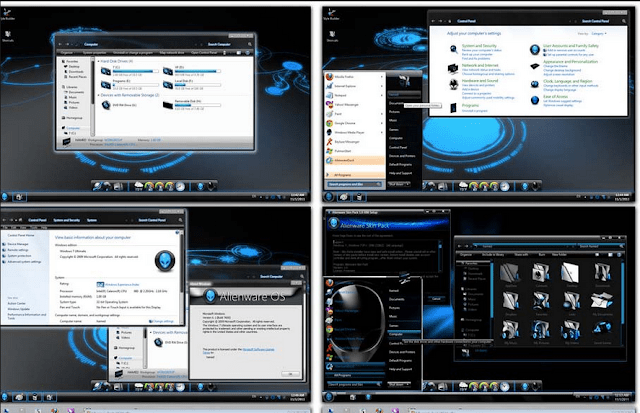Image resolution: width=640 pixels, height=413 pixels.
Task: Click the alien logo beside Alienware OS title
Action: [210, 295]
